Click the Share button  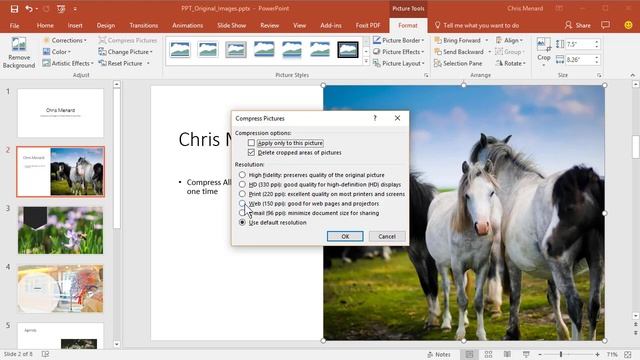point(578,25)
